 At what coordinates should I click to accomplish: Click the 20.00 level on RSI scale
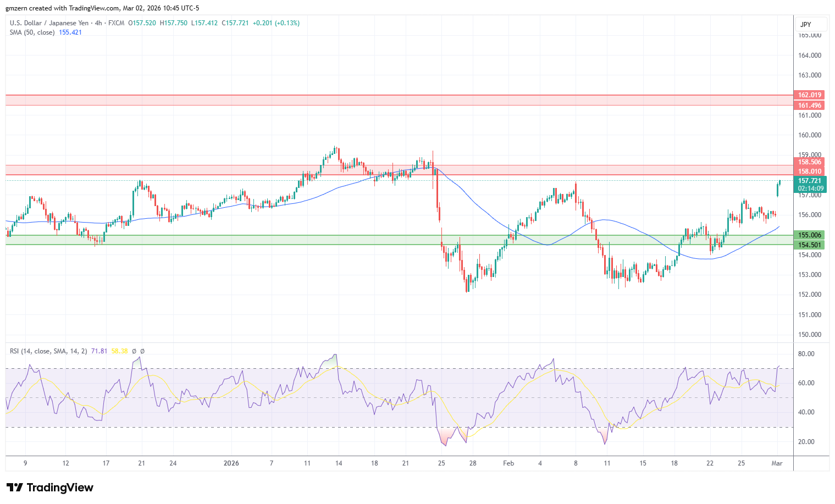806,442
